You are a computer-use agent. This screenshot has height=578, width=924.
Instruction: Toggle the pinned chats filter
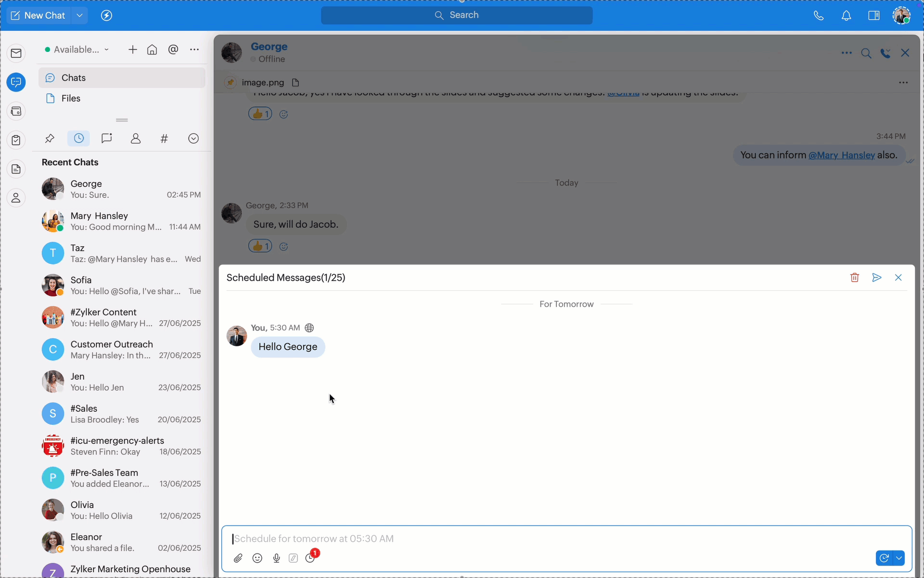pyautogui.click(x=50, y=139)
